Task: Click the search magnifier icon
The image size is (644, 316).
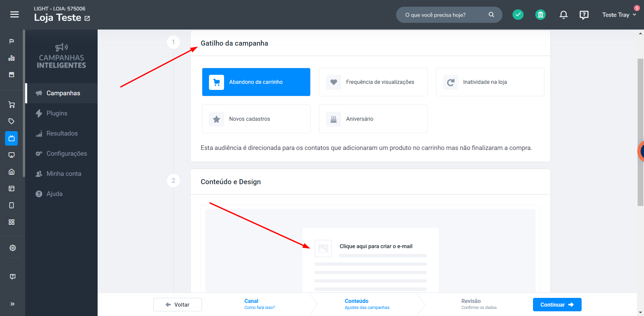Action: click(491, 15)
